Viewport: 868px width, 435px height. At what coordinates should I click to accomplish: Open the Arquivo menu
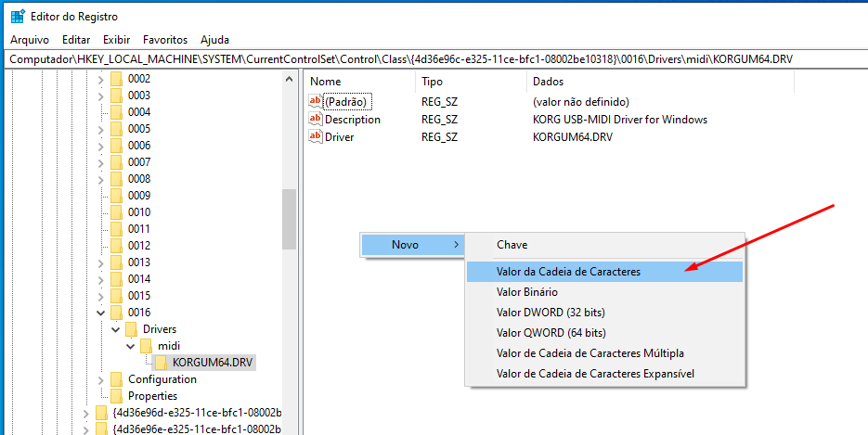pos(30,40)
